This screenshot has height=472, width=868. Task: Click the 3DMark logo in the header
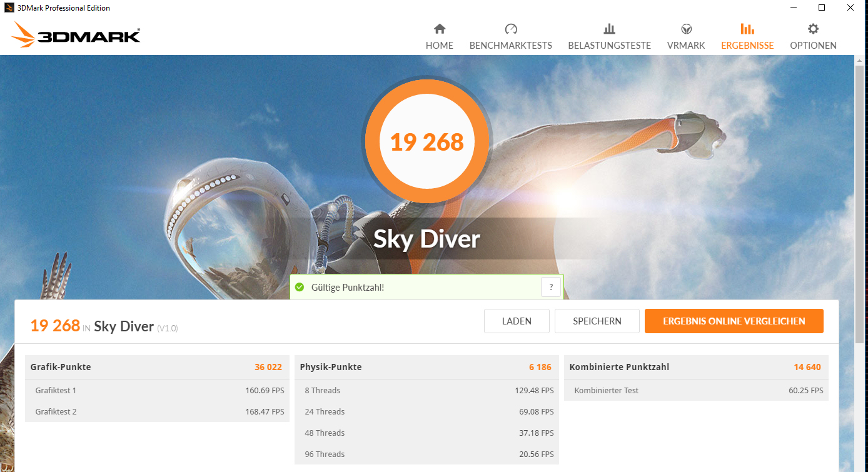76,34
